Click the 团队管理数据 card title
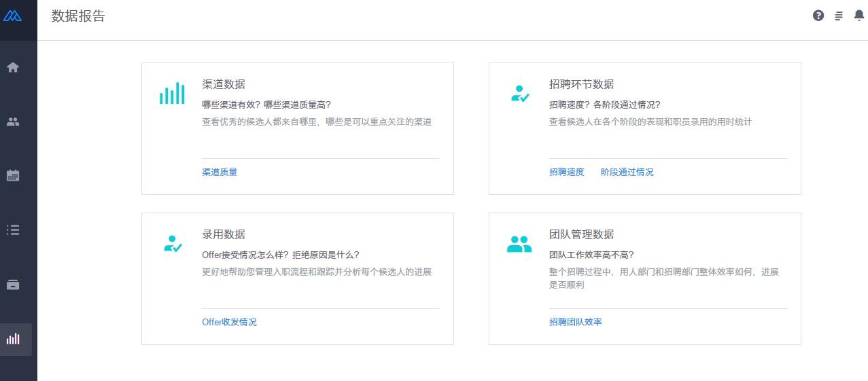The image size is (868, 381). [x=581, y=234]
